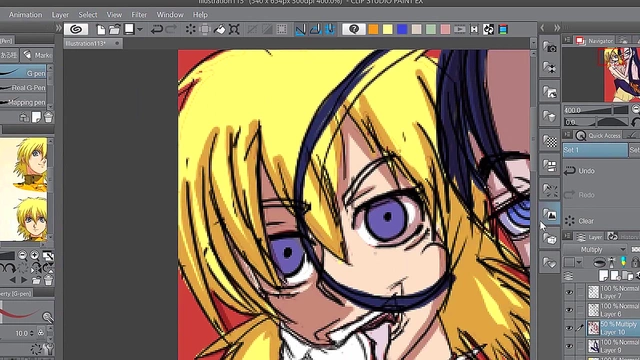Hide Layer 7 via eye icon

(569, 292)
